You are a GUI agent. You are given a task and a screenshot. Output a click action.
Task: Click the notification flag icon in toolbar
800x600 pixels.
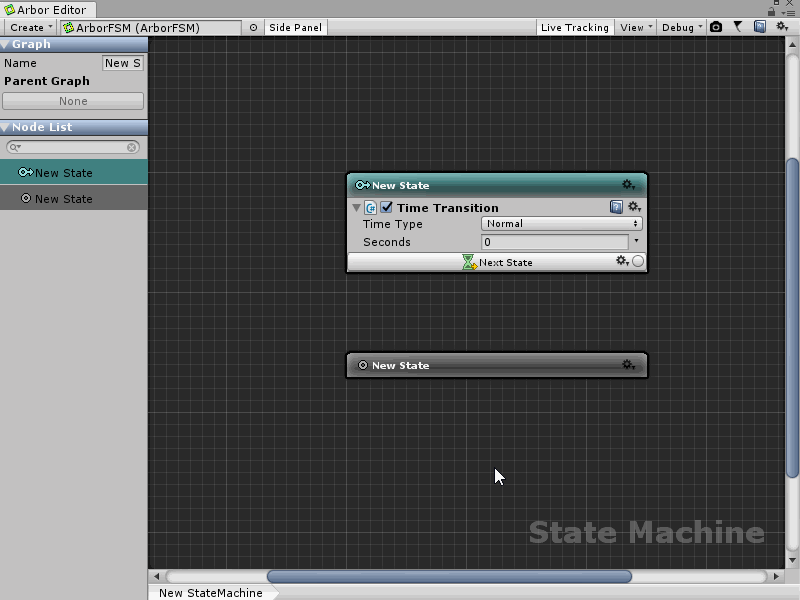[738, 27]
